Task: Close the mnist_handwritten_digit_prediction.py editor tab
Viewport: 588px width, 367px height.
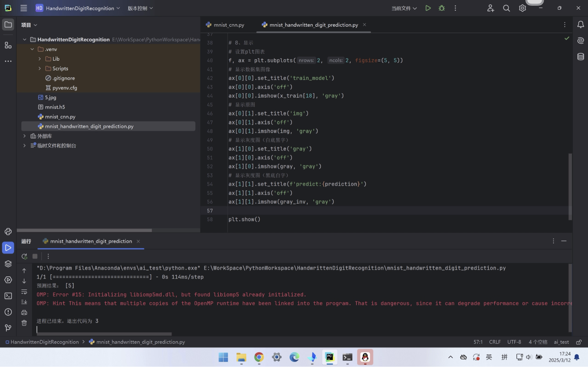Action: 365,25
